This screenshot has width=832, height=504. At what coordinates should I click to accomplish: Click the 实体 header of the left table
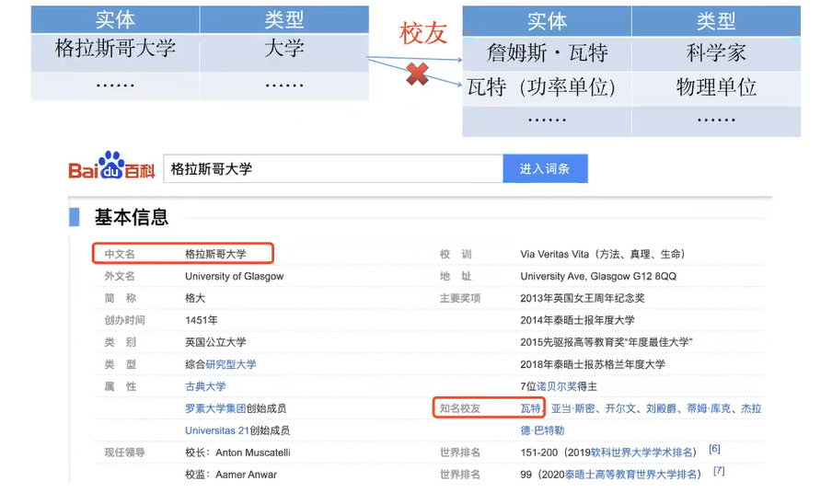(x=115, y=19)
